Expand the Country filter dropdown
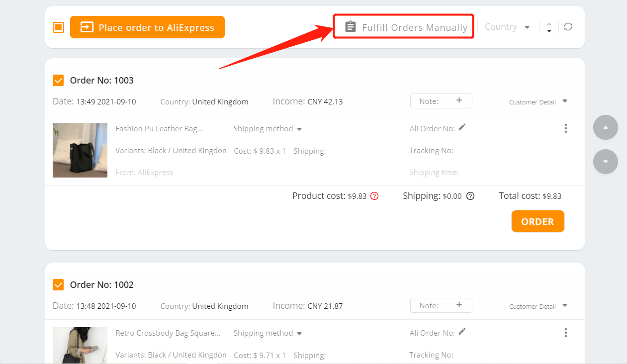Image resolution: width=627 pixels, height=364 pixels. coord(507,27)
